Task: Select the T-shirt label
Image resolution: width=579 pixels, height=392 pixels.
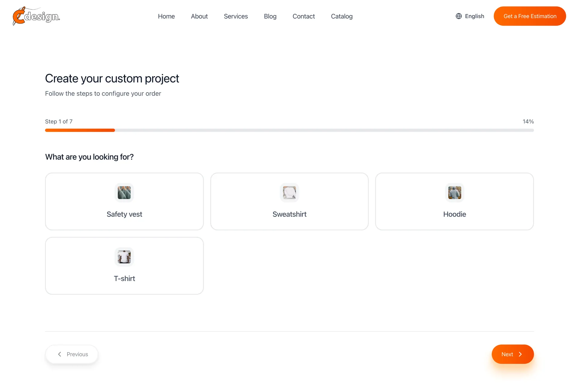Action: (124, 279)
